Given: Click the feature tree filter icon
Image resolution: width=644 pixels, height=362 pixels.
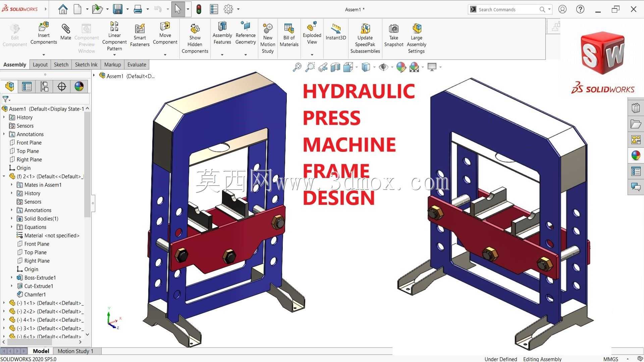Looking at the screenshot, I should click(x=6, y=99).
